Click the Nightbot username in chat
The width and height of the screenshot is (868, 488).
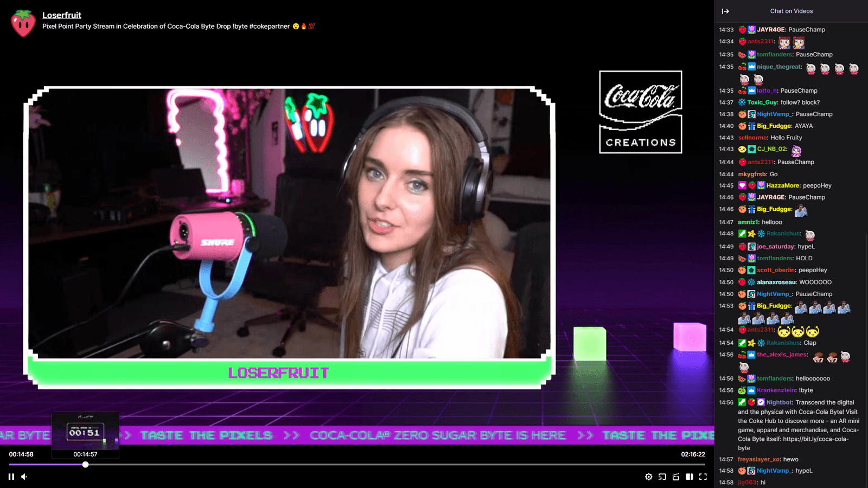pos(779,402)
